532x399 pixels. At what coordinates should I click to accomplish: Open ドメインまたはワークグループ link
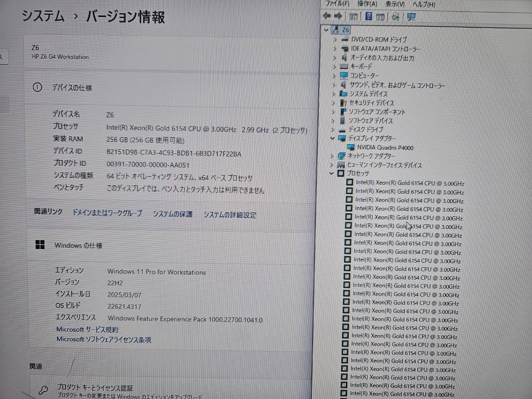107,213
